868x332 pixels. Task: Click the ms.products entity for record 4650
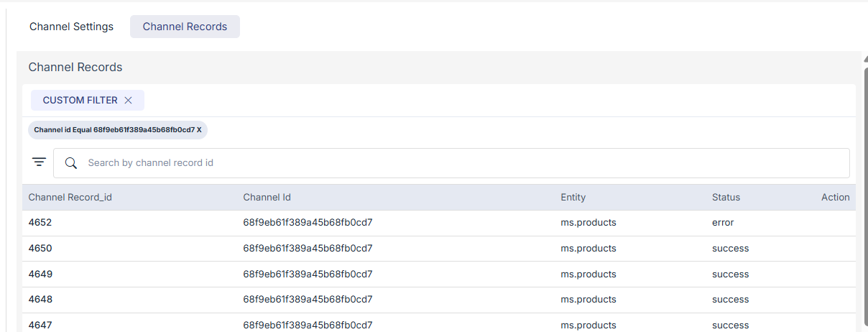click(x=588, y=249)
